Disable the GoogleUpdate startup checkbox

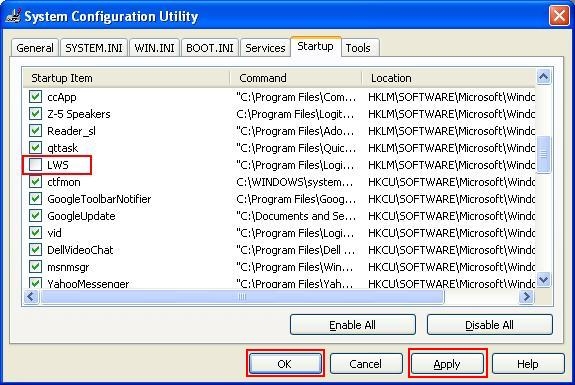[x=35, y=216]
